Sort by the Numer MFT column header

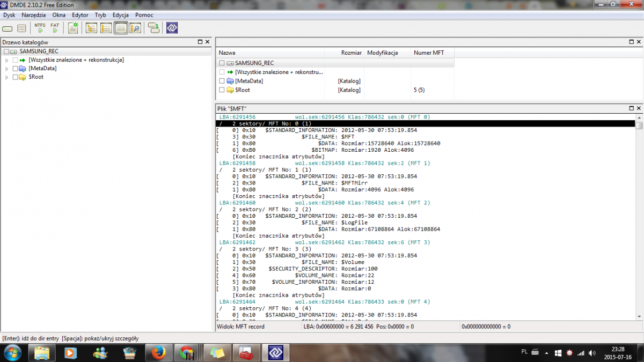pos(433,53)
